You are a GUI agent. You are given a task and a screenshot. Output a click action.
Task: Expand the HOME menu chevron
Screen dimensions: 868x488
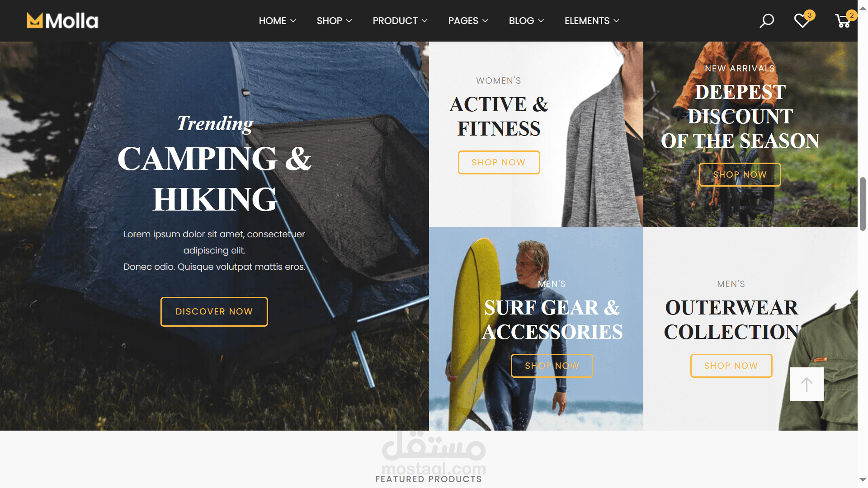click(x=293, y=21)
